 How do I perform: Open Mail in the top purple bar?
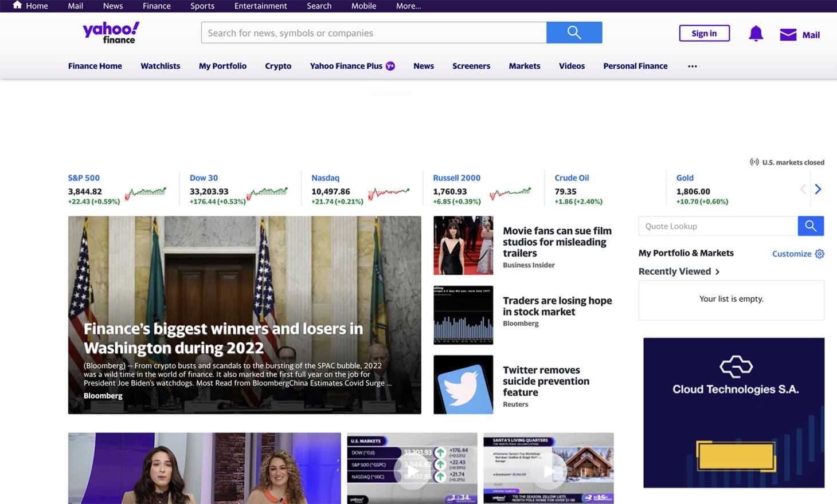pos(75,6)
